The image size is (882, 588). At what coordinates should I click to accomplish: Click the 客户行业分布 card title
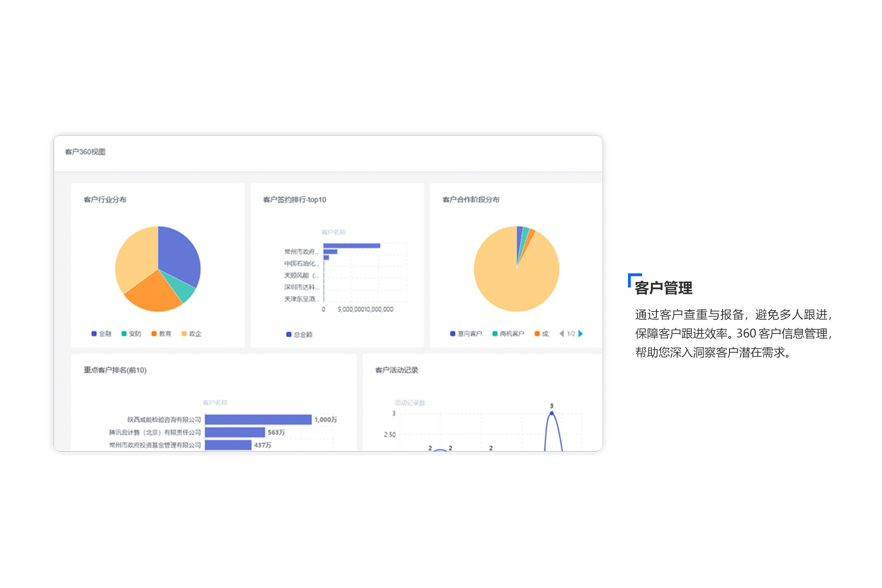[105, 200]
